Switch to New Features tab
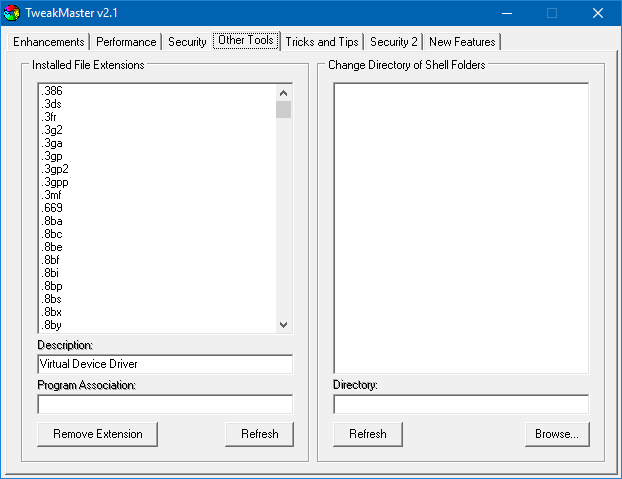 pos(462,42)
